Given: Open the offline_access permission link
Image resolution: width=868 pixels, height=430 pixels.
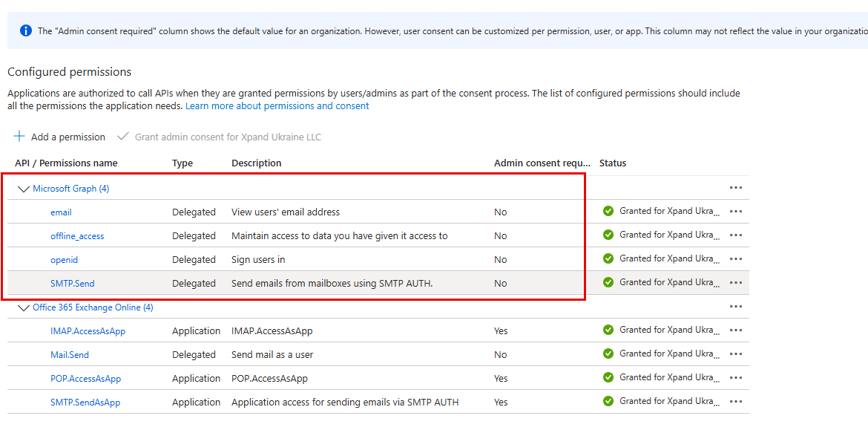Looking at the screenshot, I should (77, 236).
